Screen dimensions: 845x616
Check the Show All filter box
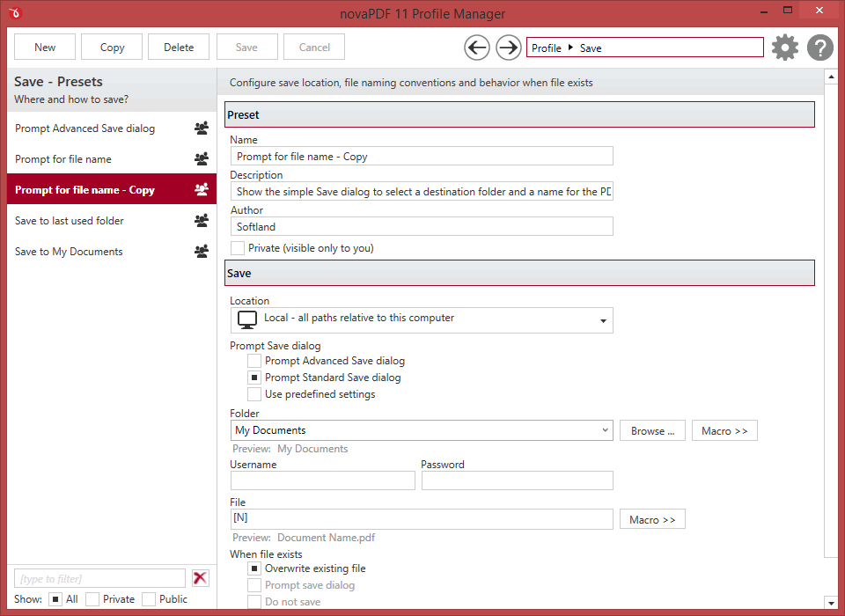pos(55,598)
